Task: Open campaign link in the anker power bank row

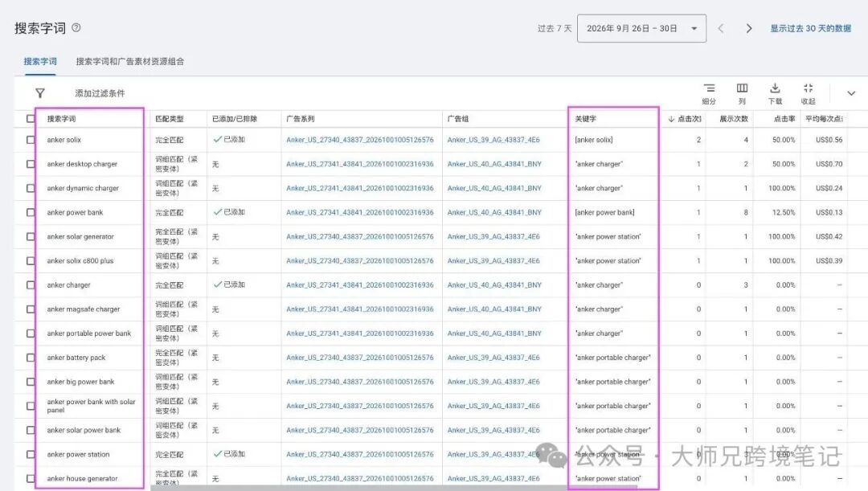Action: (x=360, y=213)
